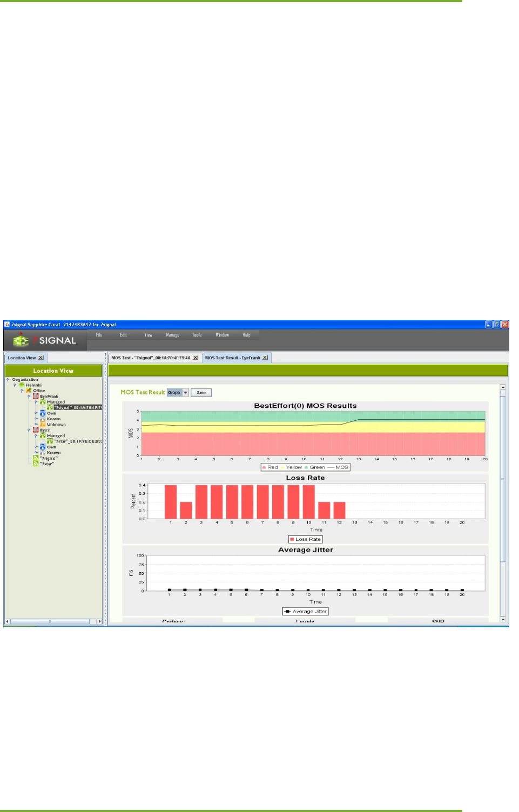Image resolution: width=519 pixels, height=812 pixels.
Task: Select the Eye2 unit icon
Action: point(36,430)
